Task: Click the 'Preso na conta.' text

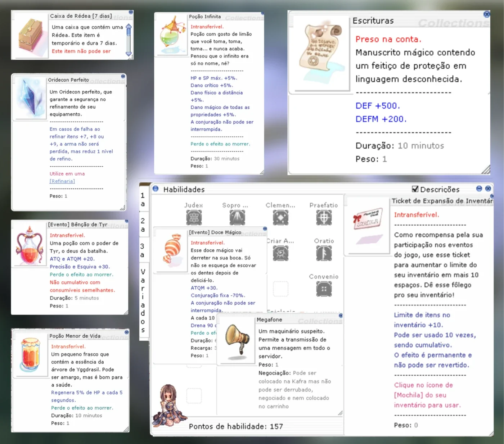Action: pyautogui.click(x=388, y=39)
